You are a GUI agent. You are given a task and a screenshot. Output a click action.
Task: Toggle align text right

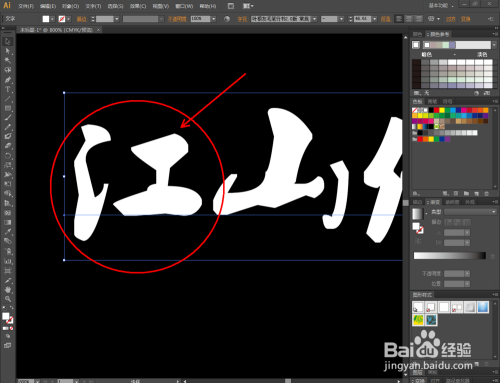[419, 19]
